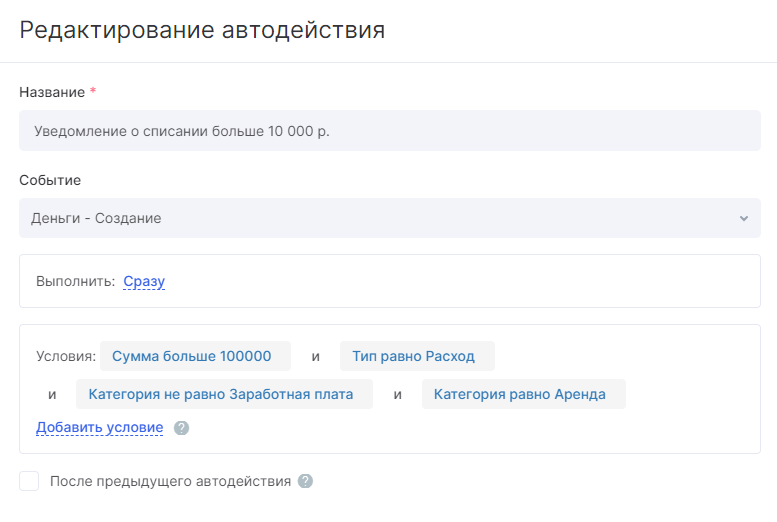The height and width of the screenshot is (522, 777).
Task: Click the help icon beside Добавить условие
Action: click(181, 428)
